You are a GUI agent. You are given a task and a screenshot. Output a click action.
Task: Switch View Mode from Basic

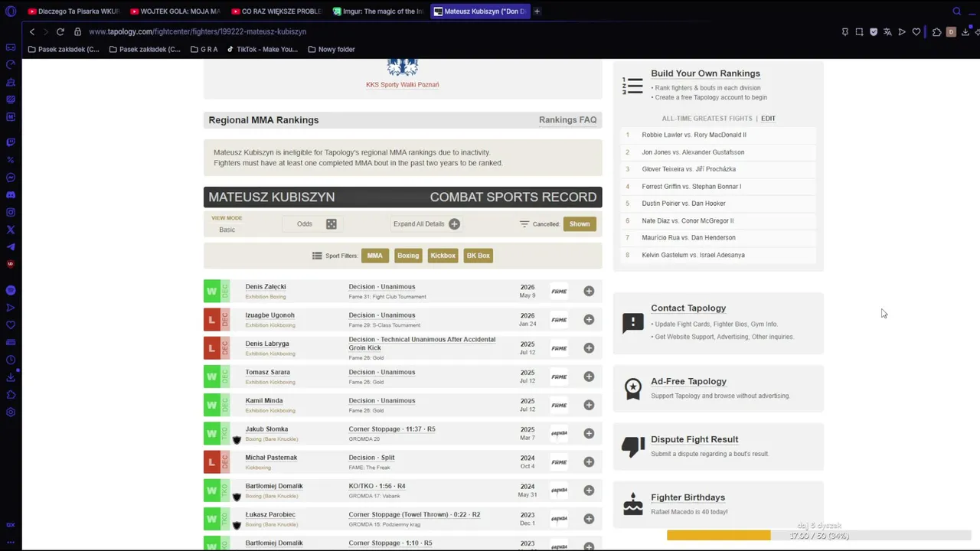pos(227,230)
